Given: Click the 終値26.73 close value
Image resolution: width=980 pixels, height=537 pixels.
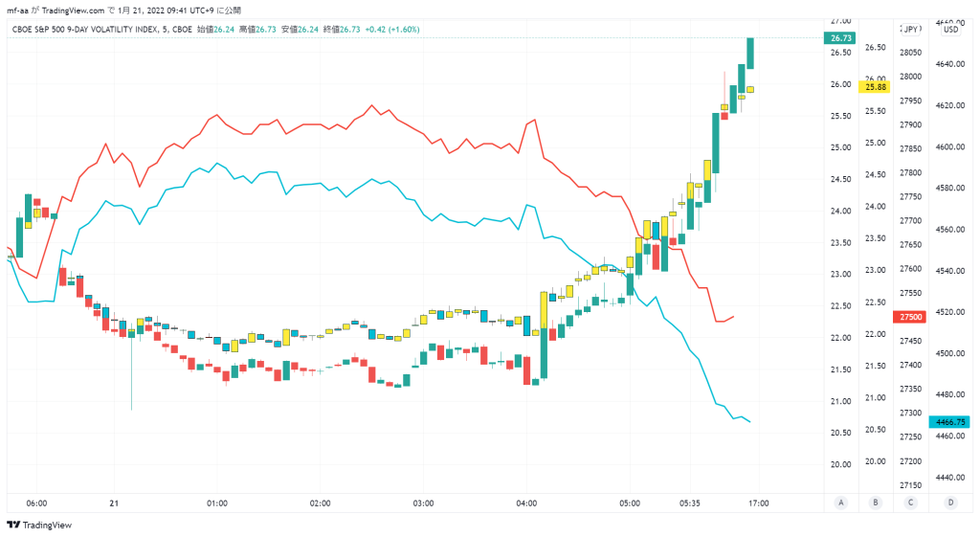Looking at the screenshot, I should coord(342,30).
